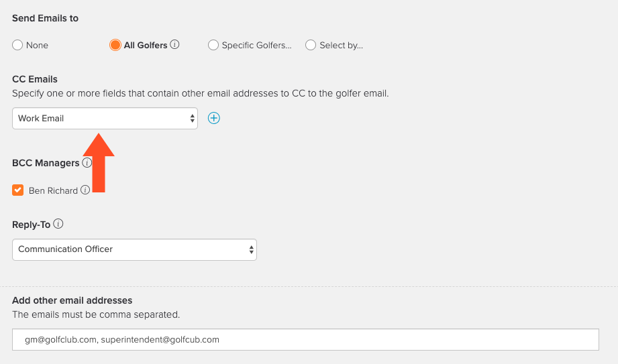The width and height of the screenshot is (618, 364).
Task: Expand the Communication Officer Reply-To dropdown
Action: [134, 249]
